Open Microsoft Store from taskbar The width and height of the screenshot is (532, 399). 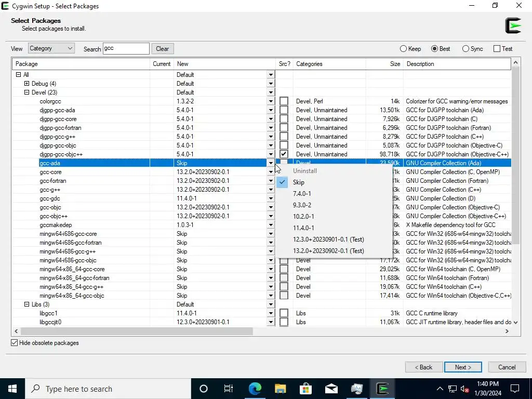pyautogui.click(x=305, y=389)
